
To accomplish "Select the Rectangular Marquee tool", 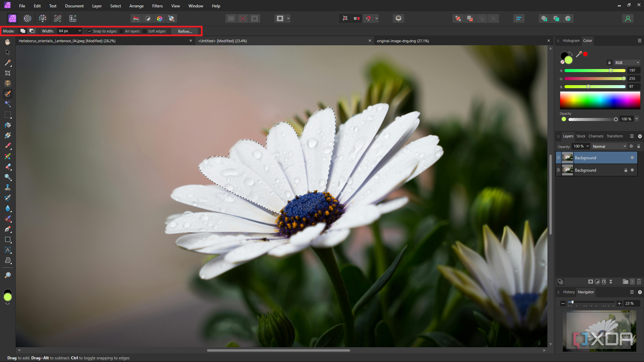I will (8, 115).
